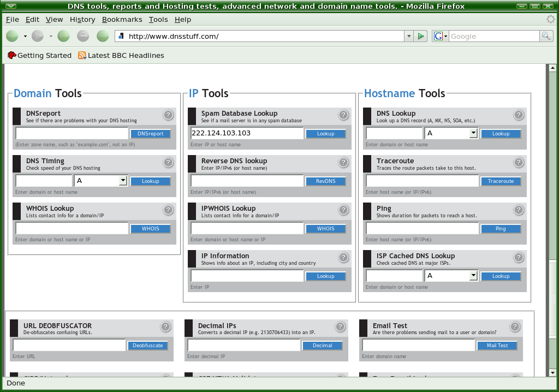The image size is (559, 392).
Task: Click the green Go arrow beside address bar
Action: 421,36
